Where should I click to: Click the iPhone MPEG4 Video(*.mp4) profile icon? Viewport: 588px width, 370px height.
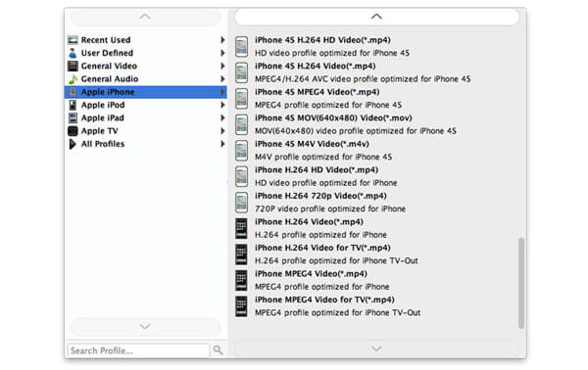pos(241,280)
